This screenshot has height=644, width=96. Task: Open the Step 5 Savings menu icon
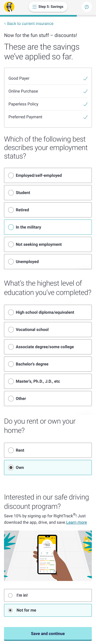(35, 7)
